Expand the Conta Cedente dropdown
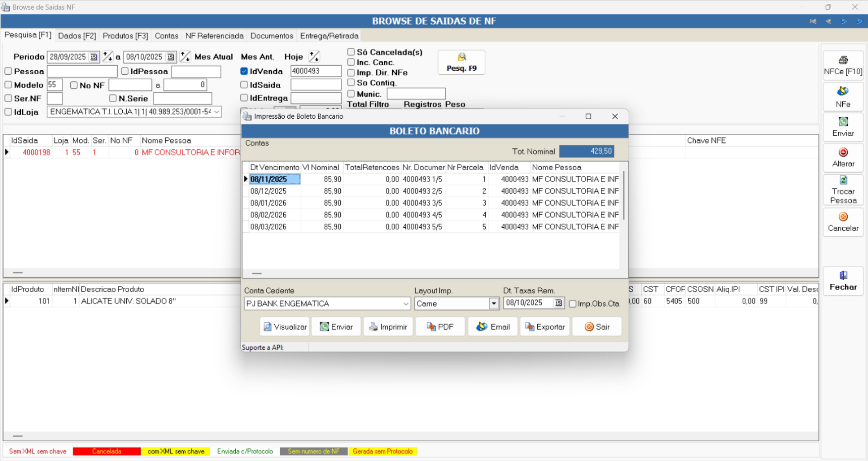This screenshot has height=461, width=868. [x=405, y=304]
